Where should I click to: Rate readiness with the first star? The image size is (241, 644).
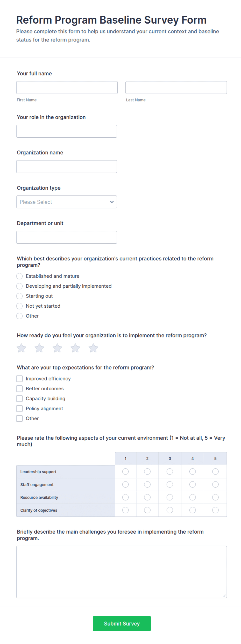(21, 348)
